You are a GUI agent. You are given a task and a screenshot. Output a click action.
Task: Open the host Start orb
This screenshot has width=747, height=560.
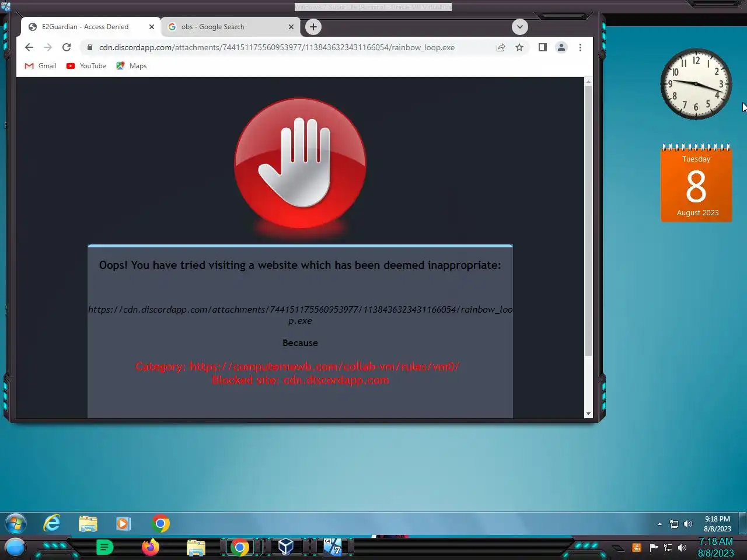coord(15,548)
